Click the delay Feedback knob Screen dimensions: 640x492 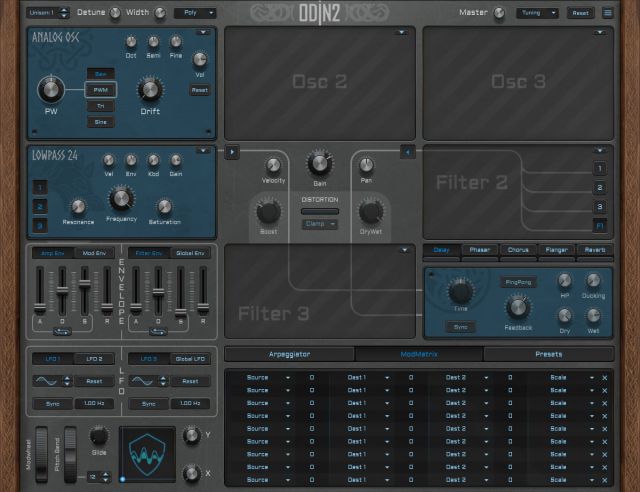click(518, 308)
